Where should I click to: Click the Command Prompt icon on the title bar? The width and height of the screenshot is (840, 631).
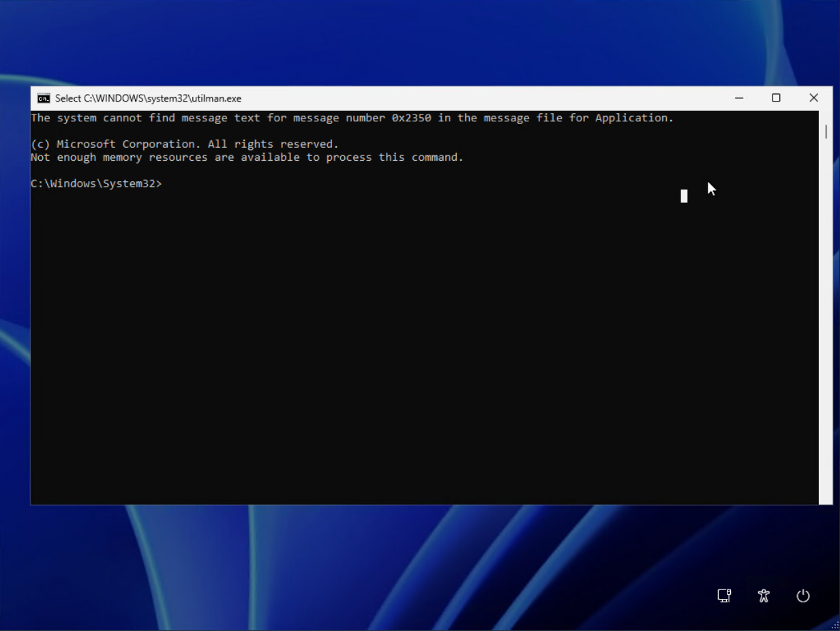42,98
